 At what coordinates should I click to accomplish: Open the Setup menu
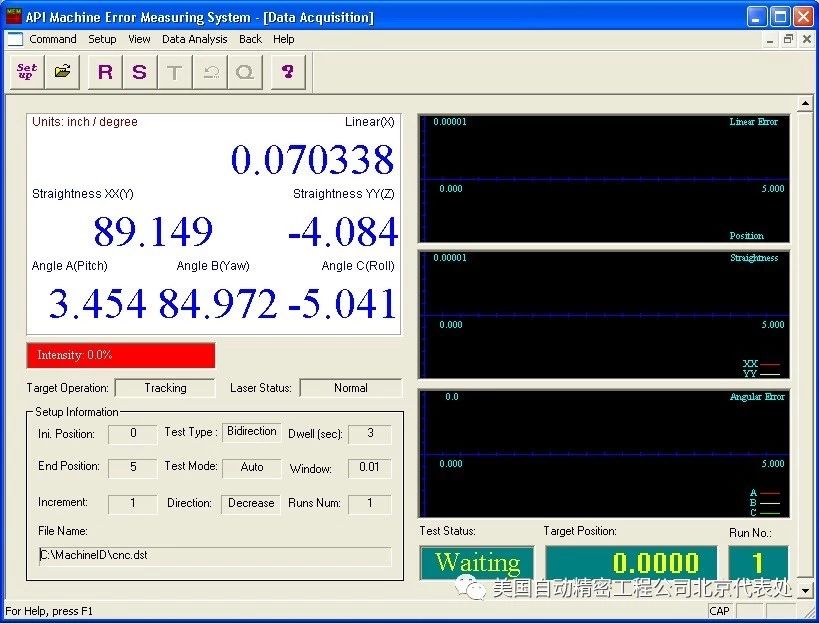click(x=102, y=39)
